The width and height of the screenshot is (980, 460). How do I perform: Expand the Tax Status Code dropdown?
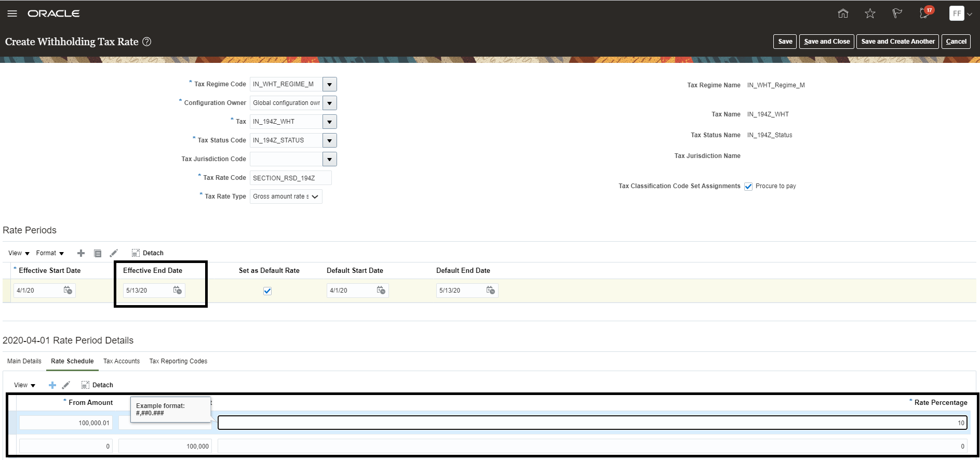[x=330, y=140]
